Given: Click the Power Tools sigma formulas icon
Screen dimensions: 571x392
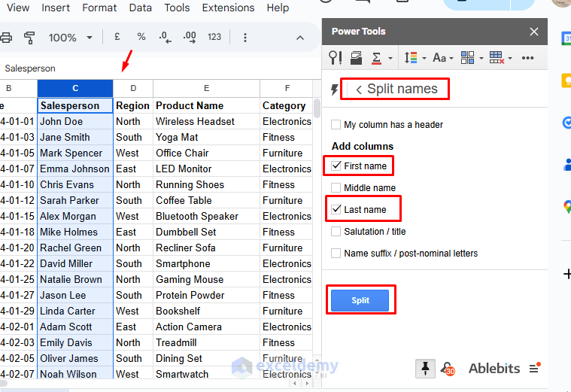Looking at the screenshot, I should pos(377,58).
